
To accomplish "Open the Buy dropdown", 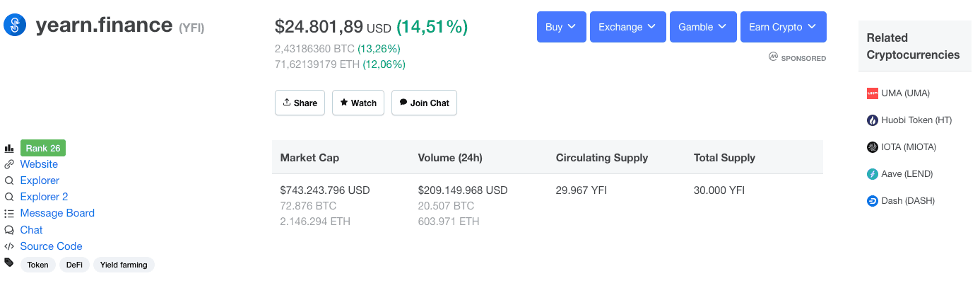I will [561, 27].
